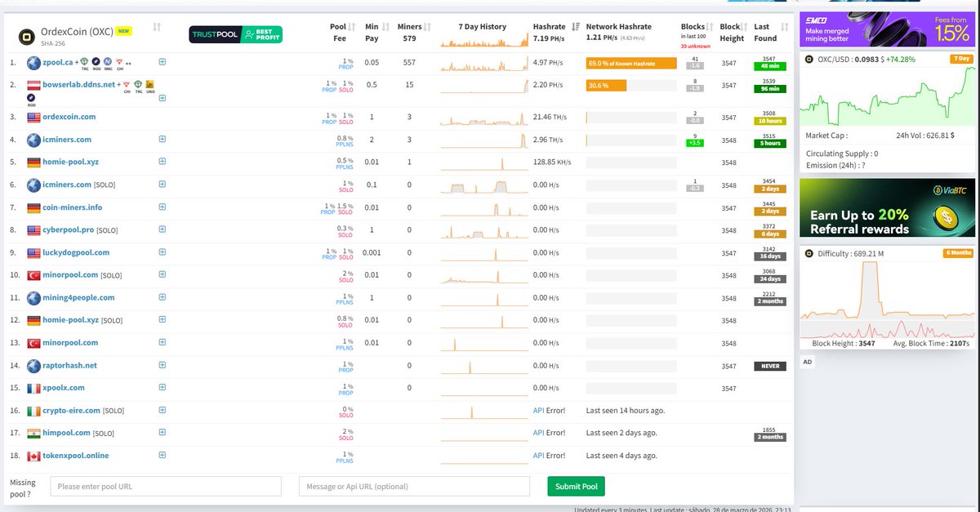This screenshot has height=512, width=980.
Task: Click zpool.ca's 69.0% known hashrate bar
Action: point(631,63)
